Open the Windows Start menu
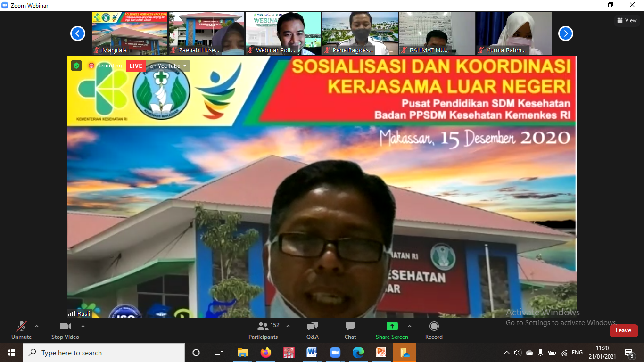 coord(11,353)
